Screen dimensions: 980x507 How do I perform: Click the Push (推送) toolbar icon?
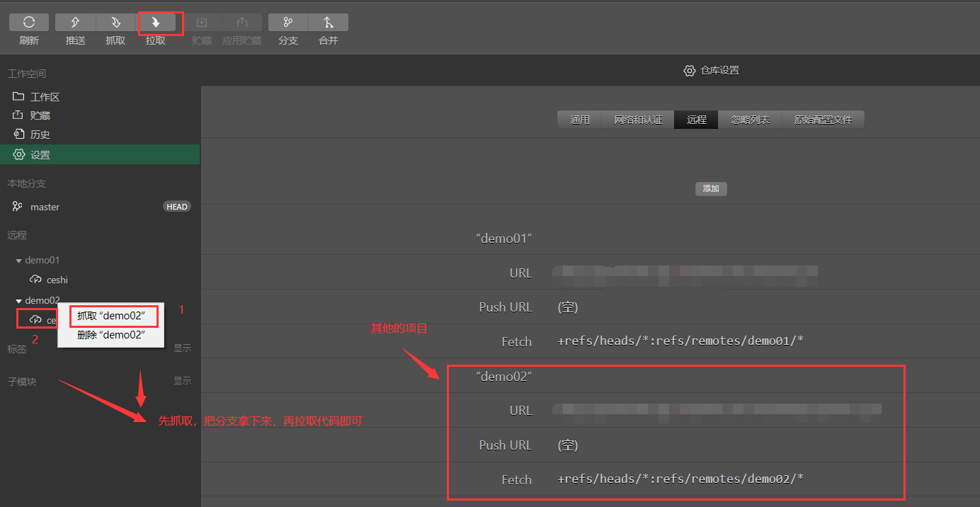(x=75, y=23)
